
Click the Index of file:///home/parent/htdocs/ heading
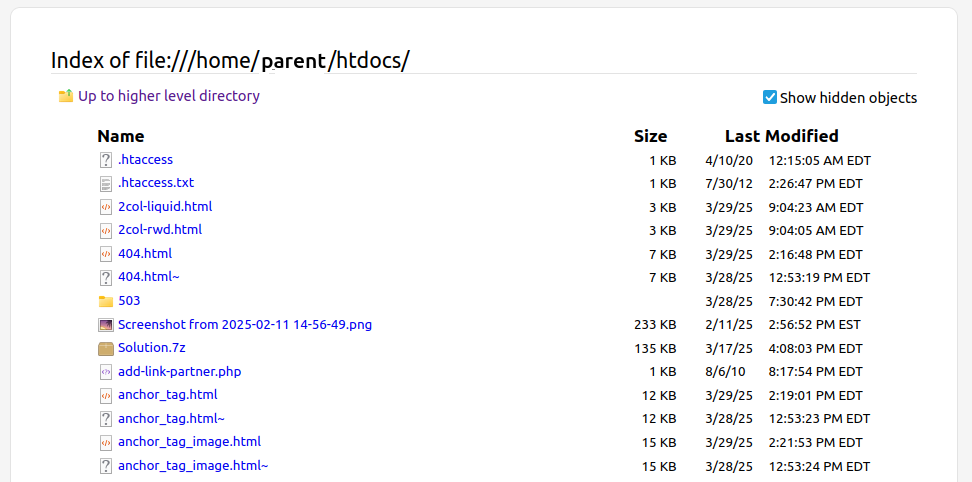point(230,60)
